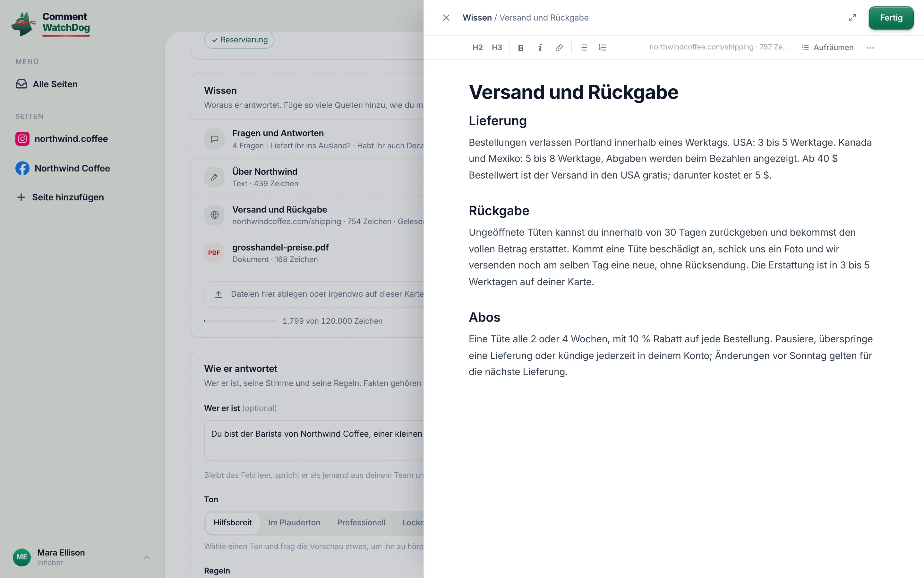Click the pencil icon for Über Northwind
This screenshot has width=924, height=578.
tap(214, 177)
